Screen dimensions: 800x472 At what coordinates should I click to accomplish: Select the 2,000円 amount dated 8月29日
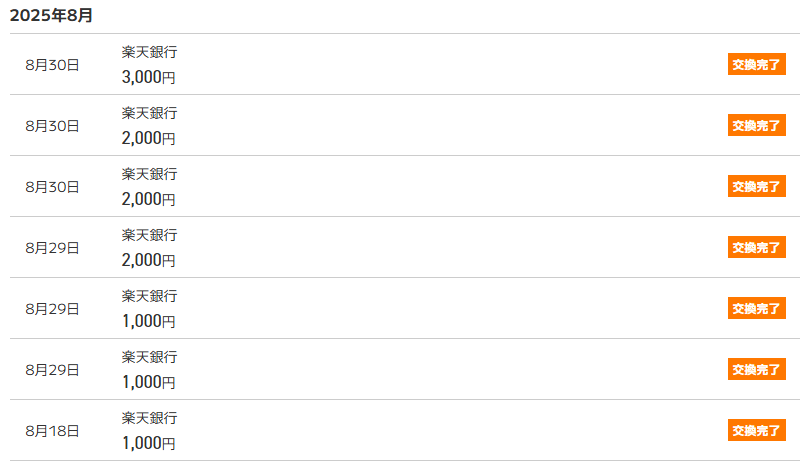[x=149, y=260]
